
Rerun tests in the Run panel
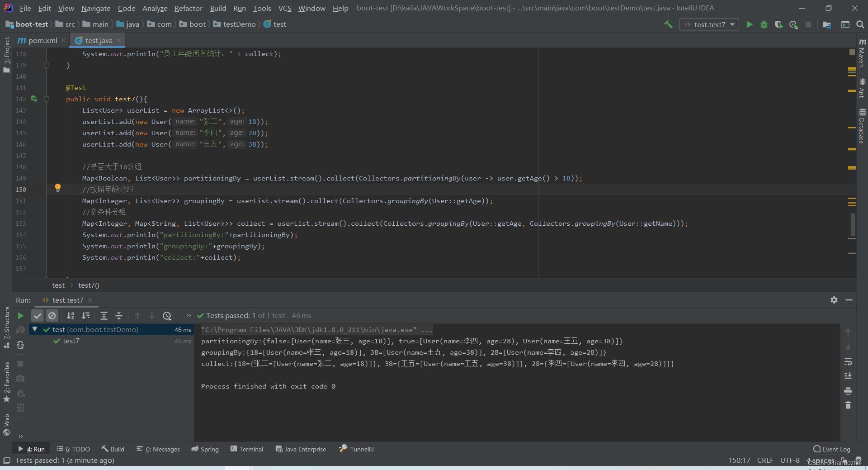point(20,316)
